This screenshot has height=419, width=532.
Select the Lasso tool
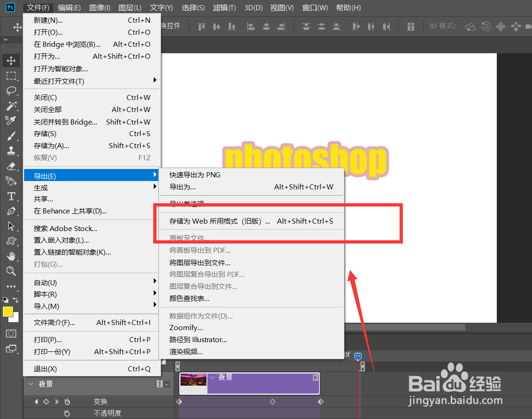(11, 91)
